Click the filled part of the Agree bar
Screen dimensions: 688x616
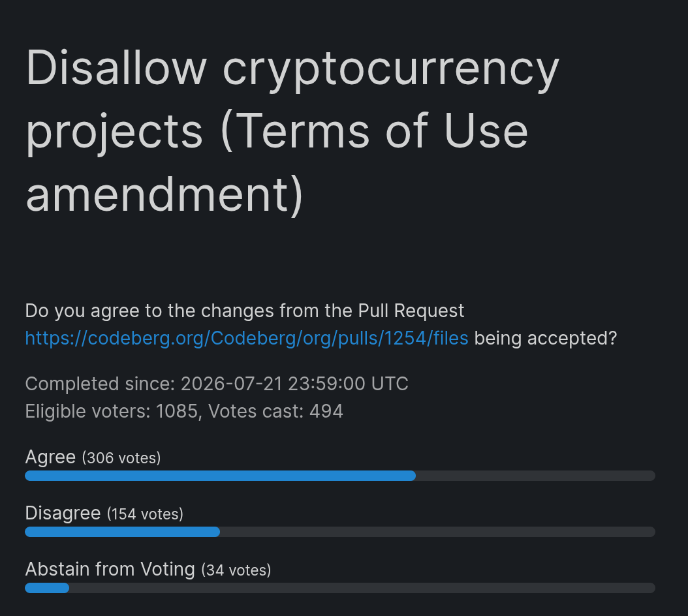tap(220, 476)
